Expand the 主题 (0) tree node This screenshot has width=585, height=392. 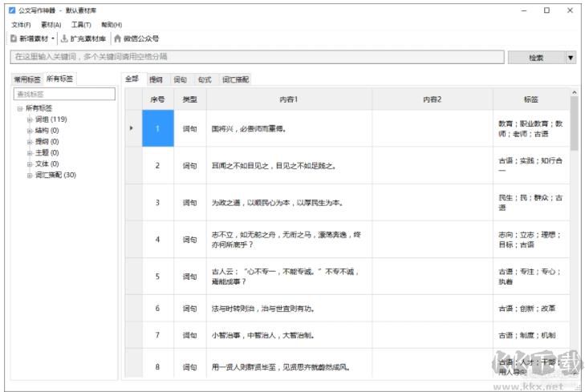(x=30, y=153)
